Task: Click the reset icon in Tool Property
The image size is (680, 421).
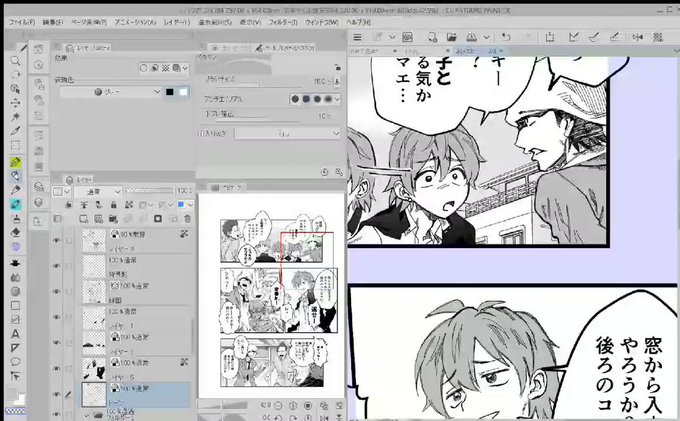Action: coord(324,172)
